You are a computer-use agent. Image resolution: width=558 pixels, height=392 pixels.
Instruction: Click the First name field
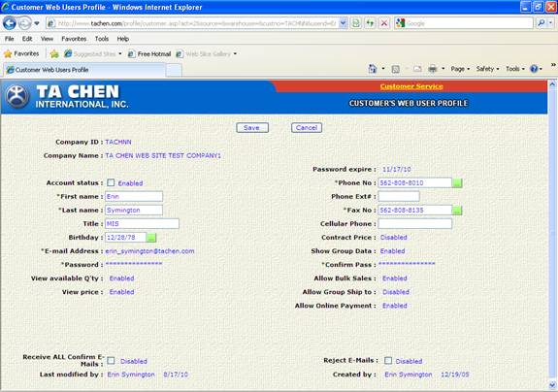134,196
